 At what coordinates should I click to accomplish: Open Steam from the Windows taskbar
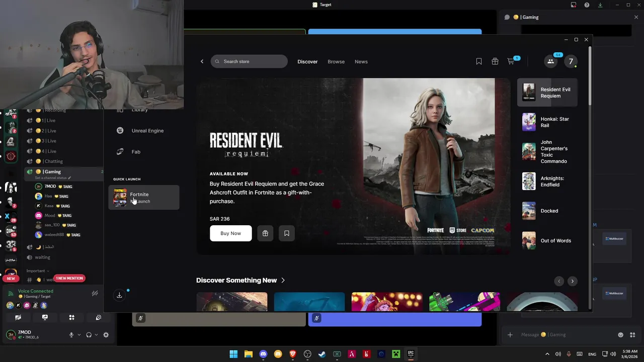[322, 354]
